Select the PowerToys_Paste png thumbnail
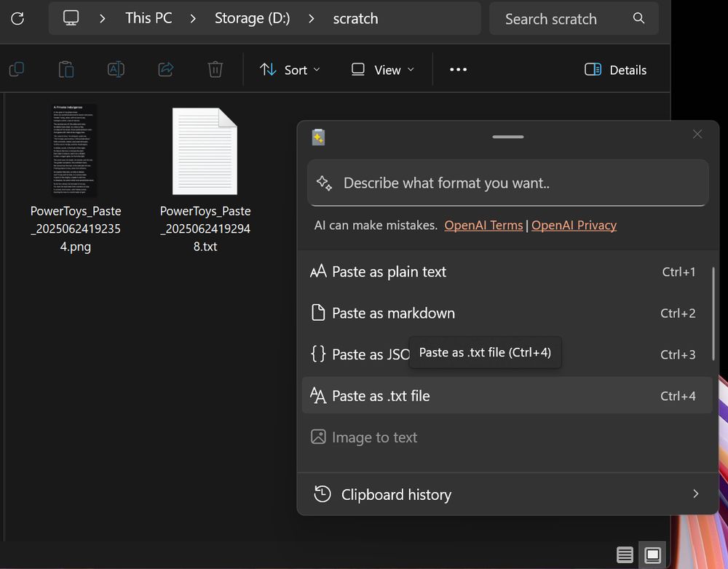 point(74,151)
